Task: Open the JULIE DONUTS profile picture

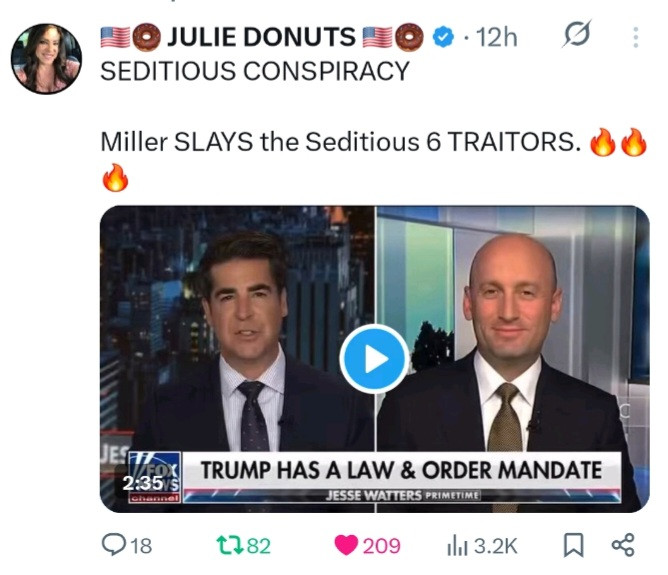Action: point(46,59)
